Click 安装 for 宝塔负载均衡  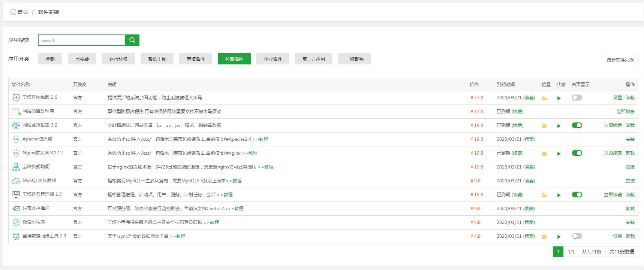point(630,167)
